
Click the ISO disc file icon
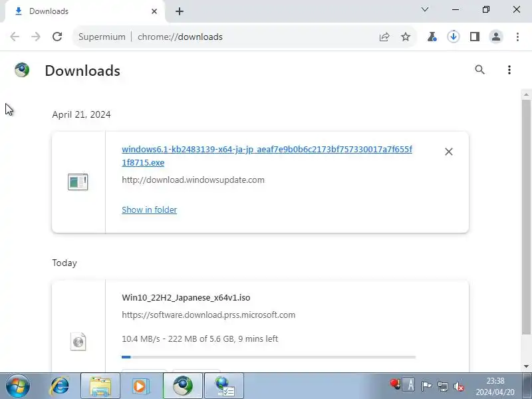(x=78, y=341)
